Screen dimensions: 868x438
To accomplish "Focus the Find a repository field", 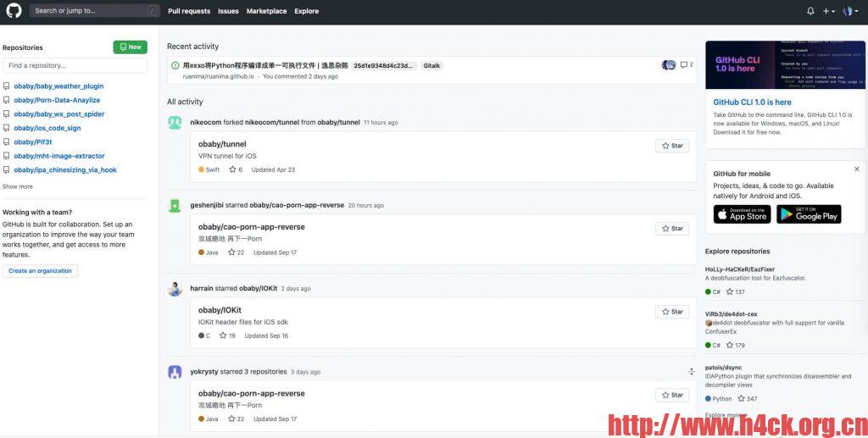I will (x=75, y=65).
